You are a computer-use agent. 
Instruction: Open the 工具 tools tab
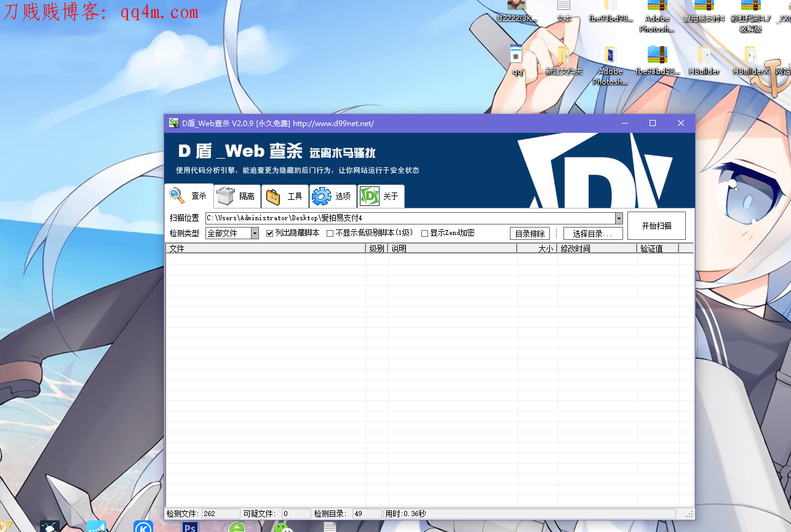pos(285,196)
